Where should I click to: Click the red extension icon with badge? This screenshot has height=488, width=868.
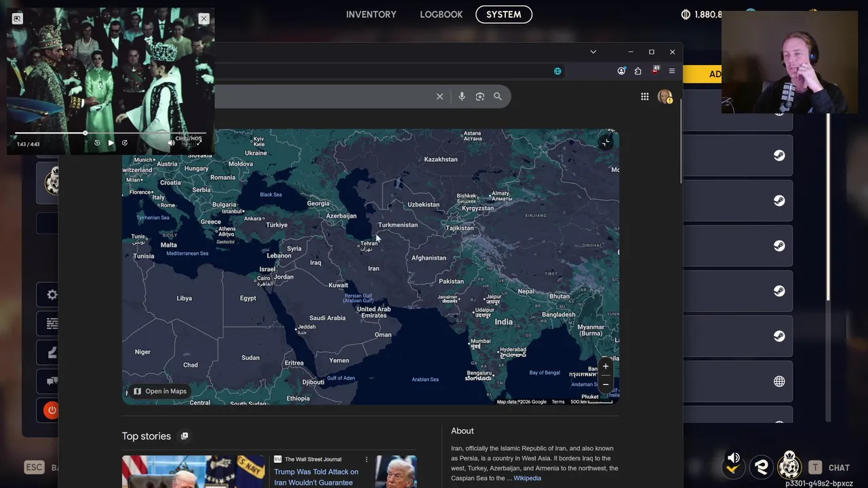(x=655, y=70)
